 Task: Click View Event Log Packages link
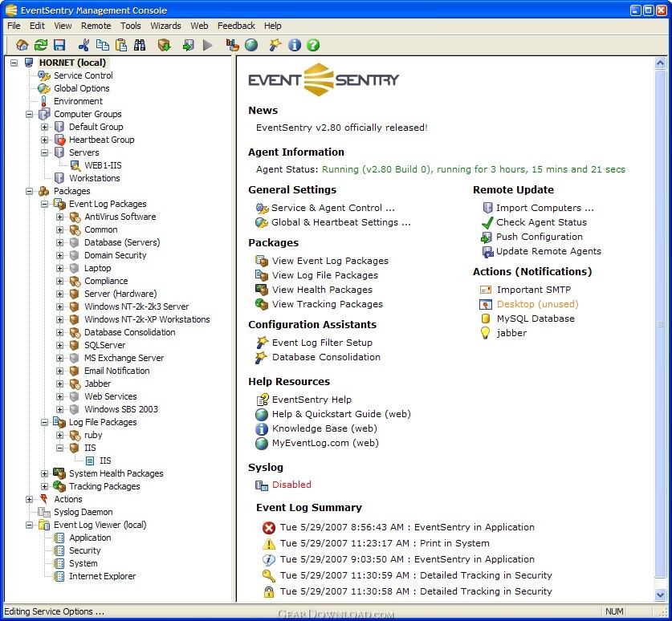pyautogui.click(x=331, y=261)
